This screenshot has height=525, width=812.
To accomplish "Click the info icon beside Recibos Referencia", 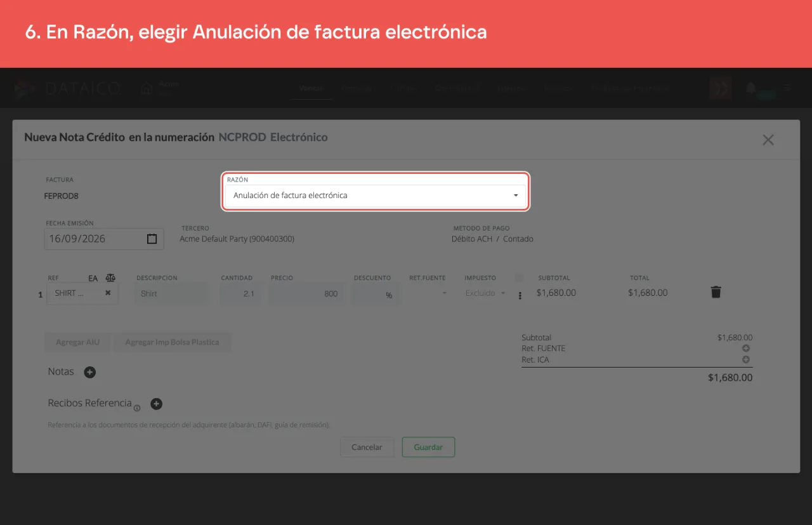I will [137, 408].
